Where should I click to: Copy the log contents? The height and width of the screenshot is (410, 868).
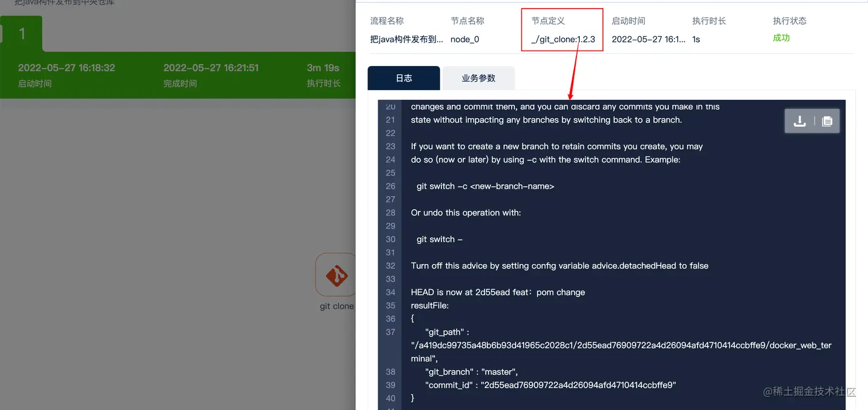tap(827, 121)
